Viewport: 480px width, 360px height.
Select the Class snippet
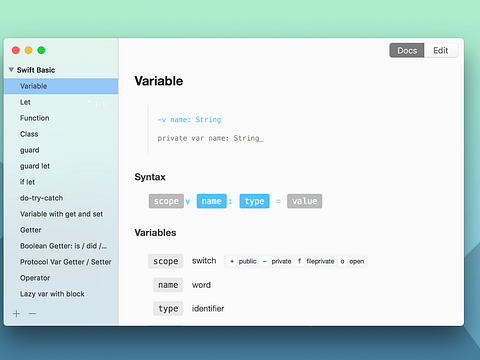[x=61, y=134]
